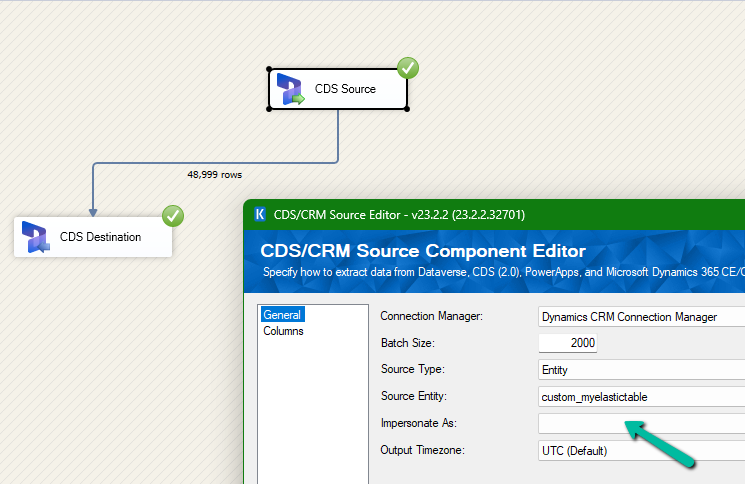Image resolution: width=745 pixels, height=484 pixels.
Task: Switch to the Columns page
Action: (283, 331)
